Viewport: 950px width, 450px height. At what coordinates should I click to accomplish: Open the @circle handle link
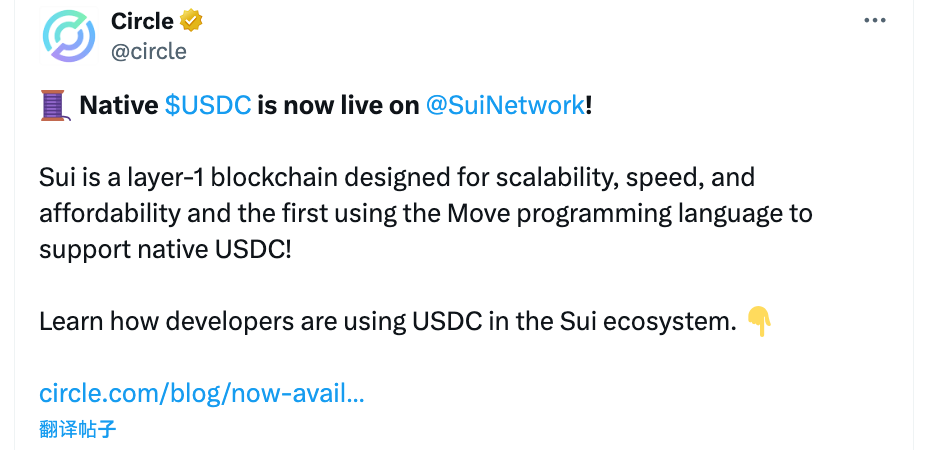pyautogui.click(x=149, y=50)
